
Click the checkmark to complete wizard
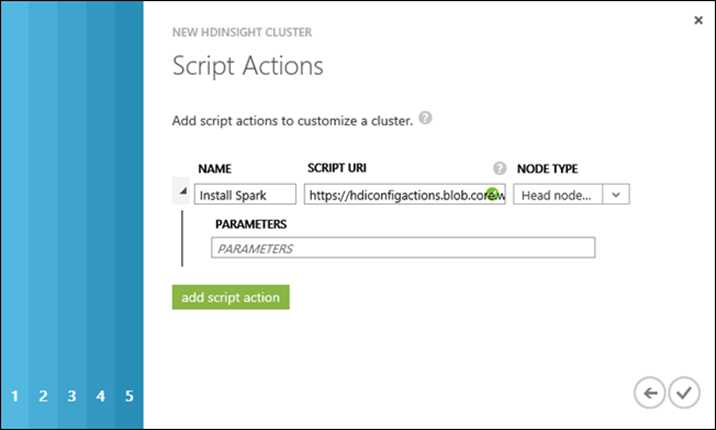pyautogui.click(x=684, y=393)
